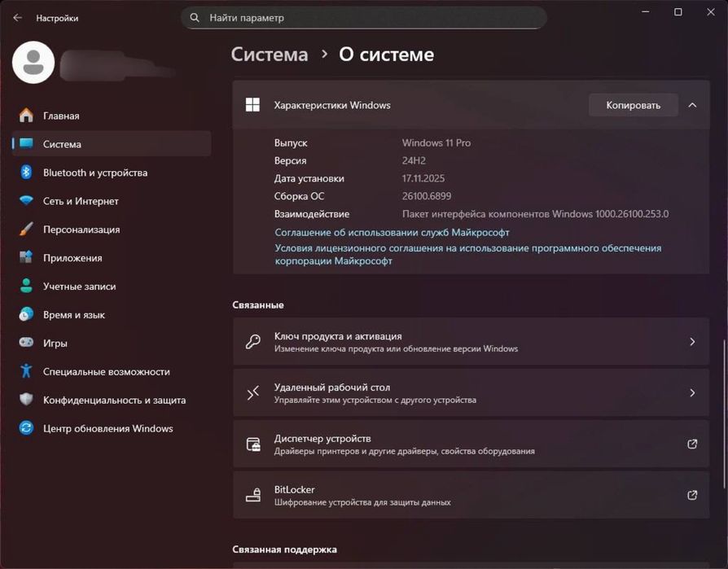Open Центр обновления Windows settings

(x=112, y=428)
